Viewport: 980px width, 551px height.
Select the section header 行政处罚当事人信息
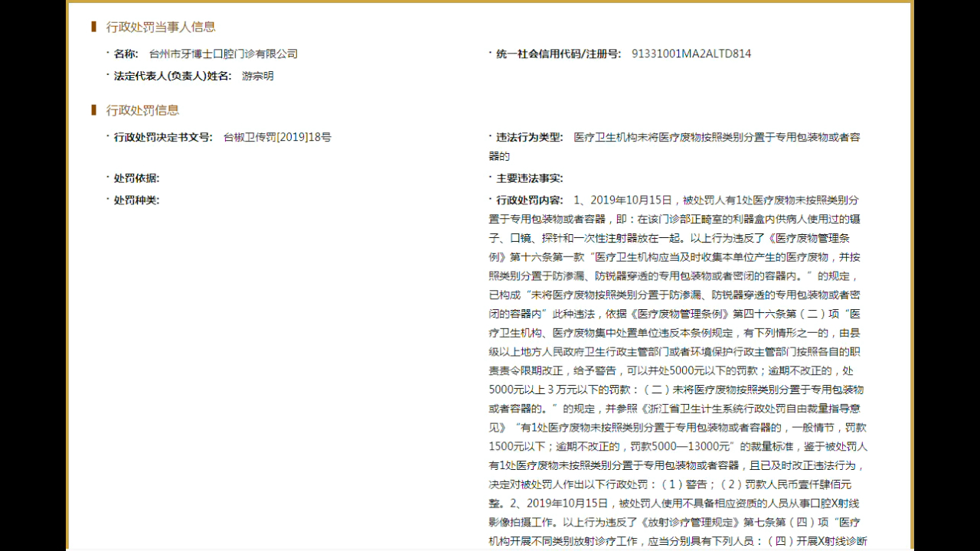[x=161, y=26]
